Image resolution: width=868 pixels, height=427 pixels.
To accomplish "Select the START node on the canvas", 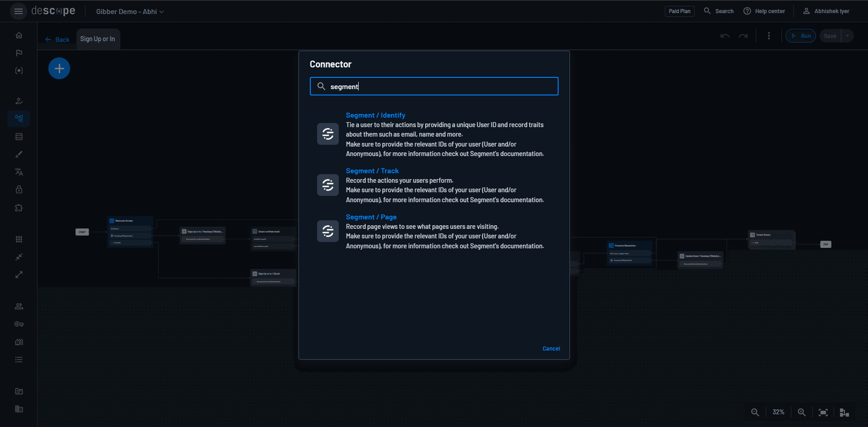I will point(82,232).
